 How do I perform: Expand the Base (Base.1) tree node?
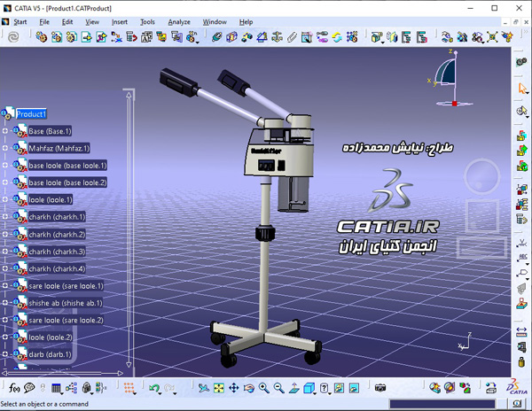coord(5,131)
